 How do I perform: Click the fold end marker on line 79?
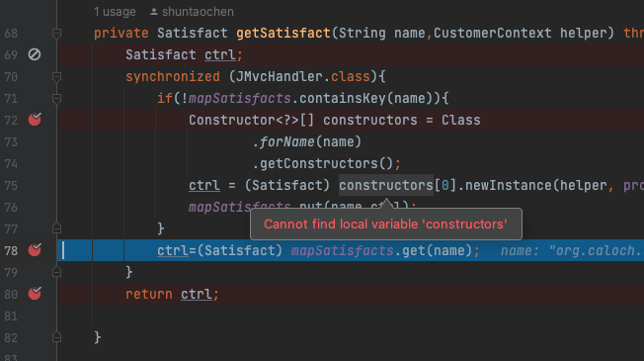coord(56,272)
